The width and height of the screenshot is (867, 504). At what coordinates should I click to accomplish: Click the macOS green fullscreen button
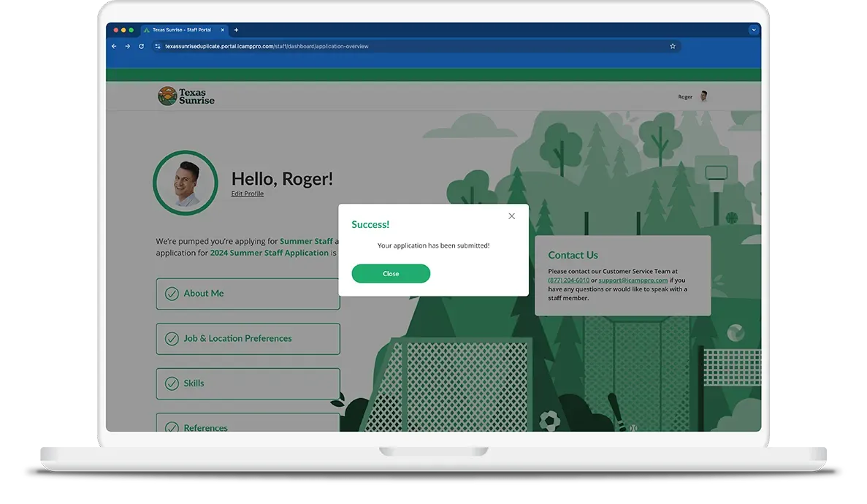[x=131, y=30]
